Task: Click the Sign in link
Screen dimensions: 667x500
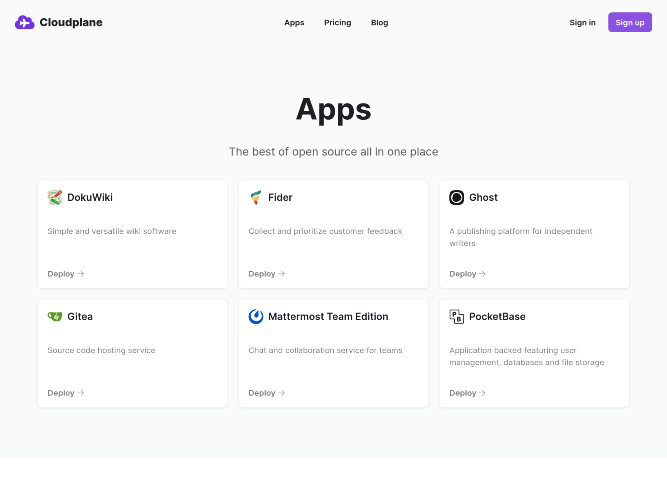Action: coord(582,23)
